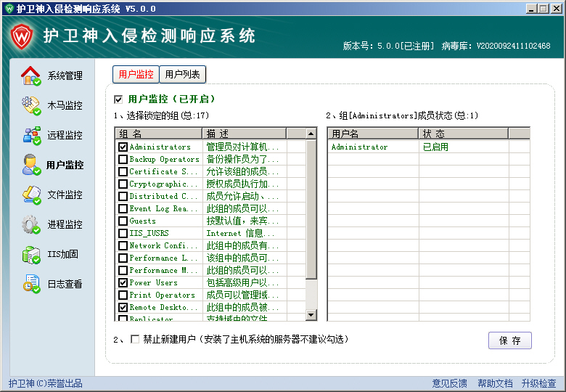Open the IIS加固 server icon
Screen dimensions: 566x392
pyautogui.click(x=31, y=254)
